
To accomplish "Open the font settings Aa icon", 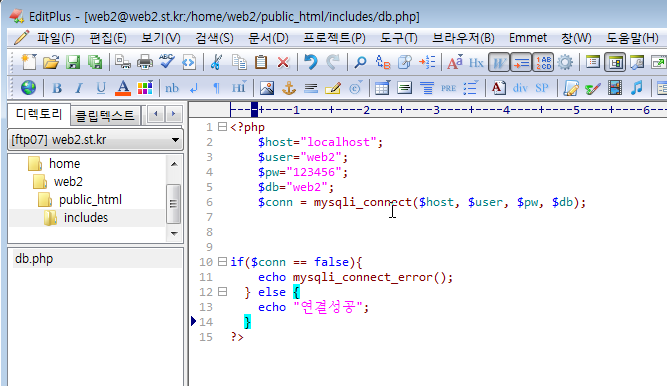I will pyautogui.click(x=454, y=63).
